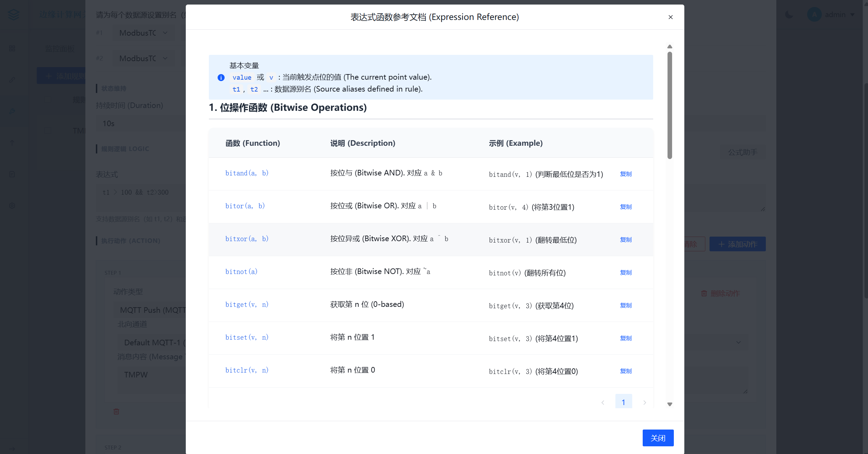The image size is (868, 454).
Task: Copy the bitand(v, 1) example
Action: coord(626,174)
